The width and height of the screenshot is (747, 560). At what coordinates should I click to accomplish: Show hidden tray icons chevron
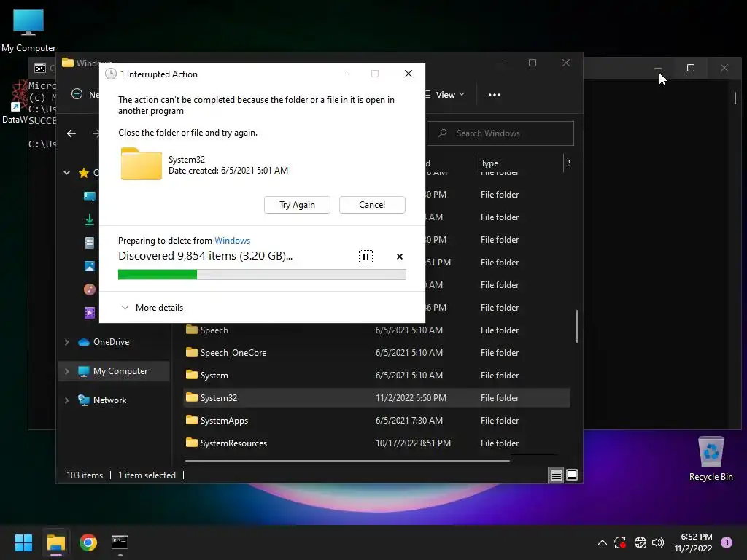pyautogui.click(x=602, y=542)
